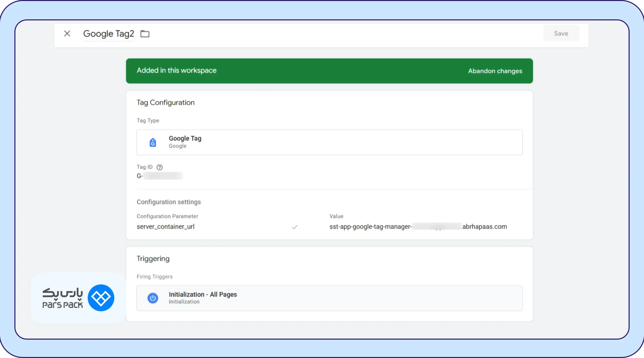Click the Google Tag type icon

click(x=153, y=142)
